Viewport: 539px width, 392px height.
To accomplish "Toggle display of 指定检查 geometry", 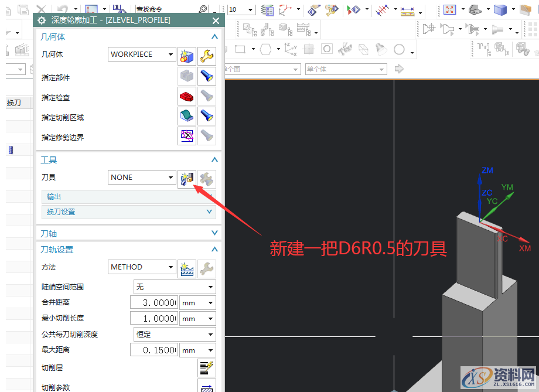I will tap(206, 96).
